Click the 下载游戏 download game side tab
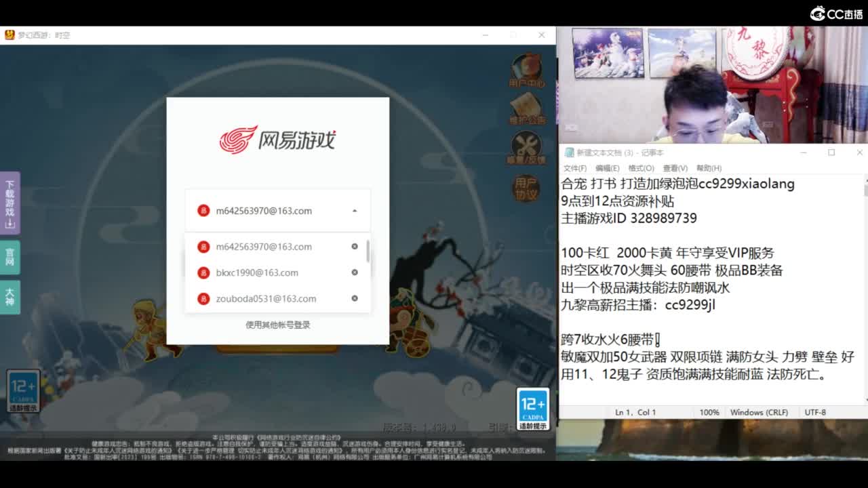Image resolution: width=868 pixels, height=488 pixels. (9, 203)
